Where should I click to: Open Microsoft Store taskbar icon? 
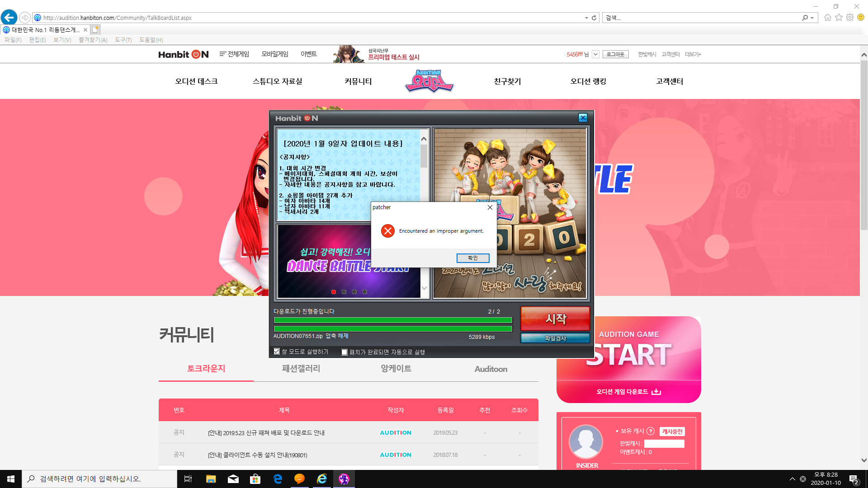[x=255, y=479]
